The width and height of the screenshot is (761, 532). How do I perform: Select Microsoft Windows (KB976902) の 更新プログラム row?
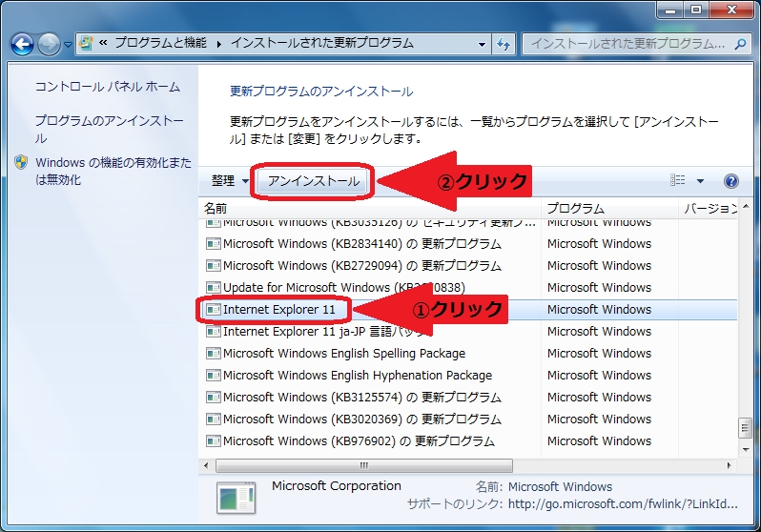(x=470, y=440)
